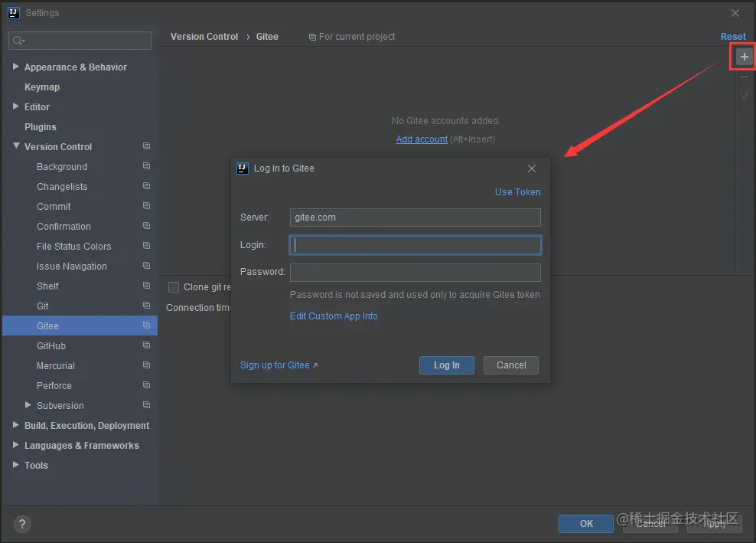756x543 pixels.
Task: Click project-level icon next to File Status Colors
Action: (147, 246)
